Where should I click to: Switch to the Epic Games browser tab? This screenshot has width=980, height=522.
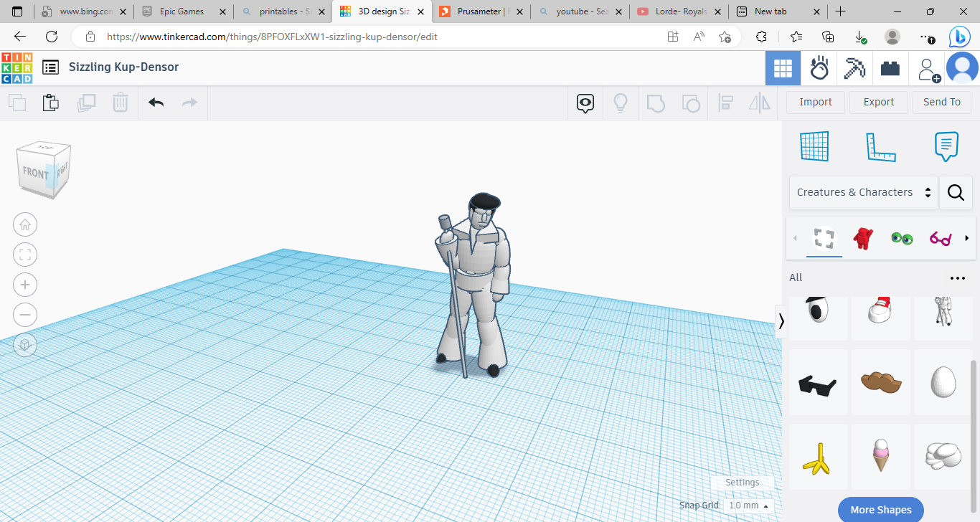coord(184,11)
